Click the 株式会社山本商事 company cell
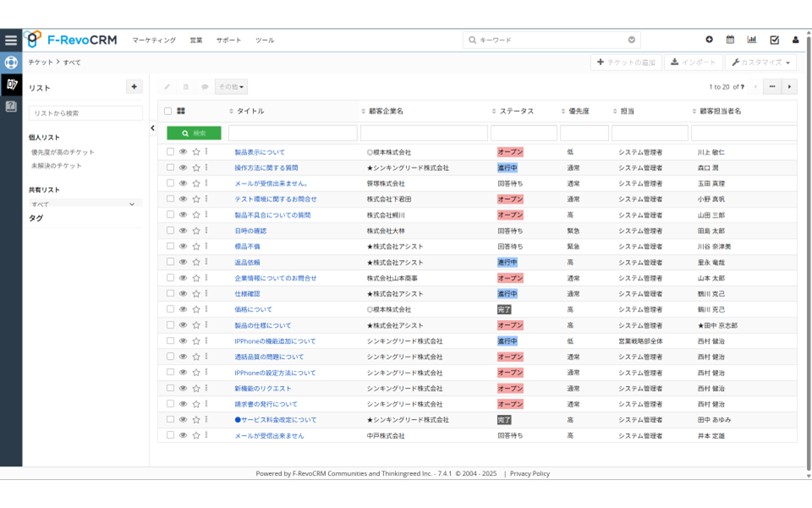The width and height of the screenshot is (812, 508). pyautogui.click(x=392, y=278)
